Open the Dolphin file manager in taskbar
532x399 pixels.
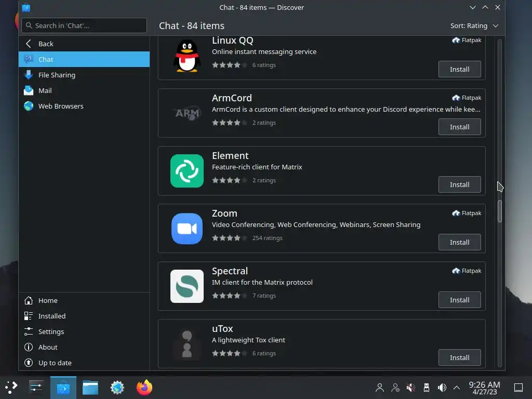[90, 388]
